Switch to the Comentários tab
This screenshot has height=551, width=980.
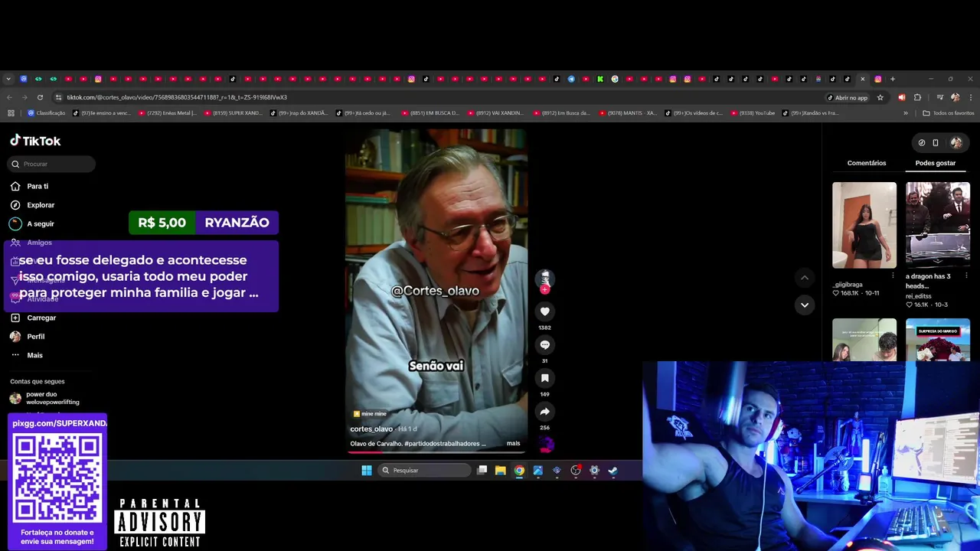(x=867, y=163)
